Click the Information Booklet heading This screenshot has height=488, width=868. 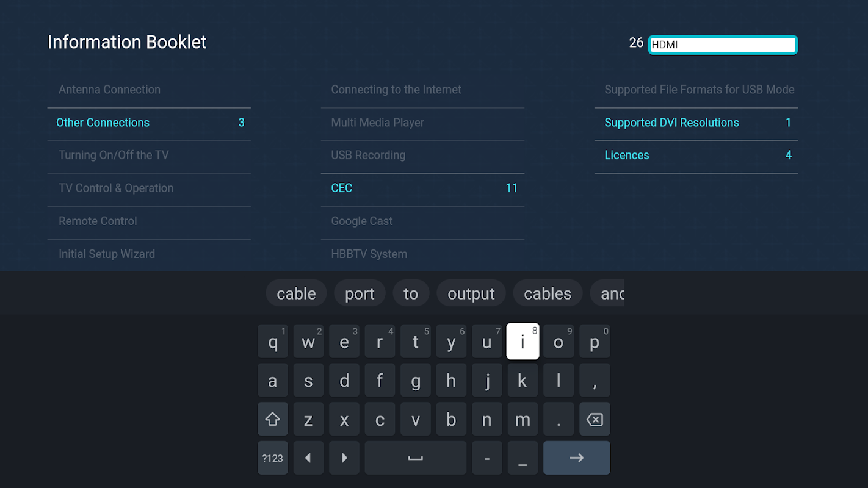coord(127,42)
